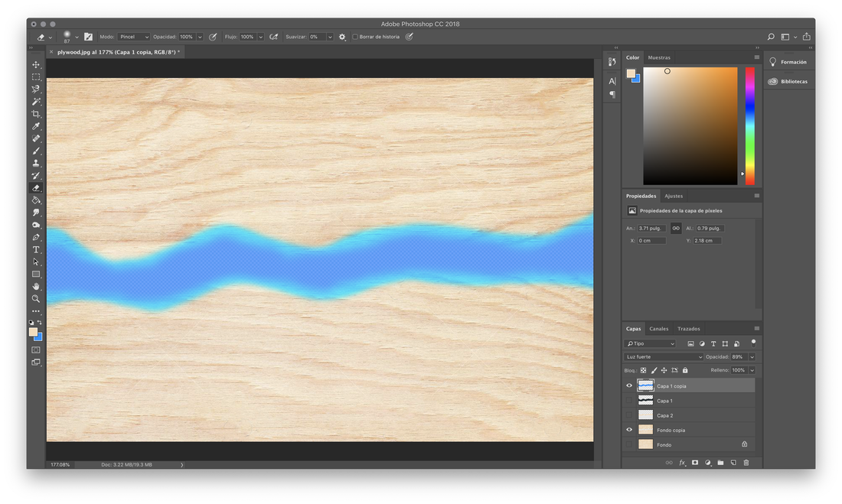This screenshot has height=504, width=842.
Task: Select the Hand tool
Action: coord(36,287)
